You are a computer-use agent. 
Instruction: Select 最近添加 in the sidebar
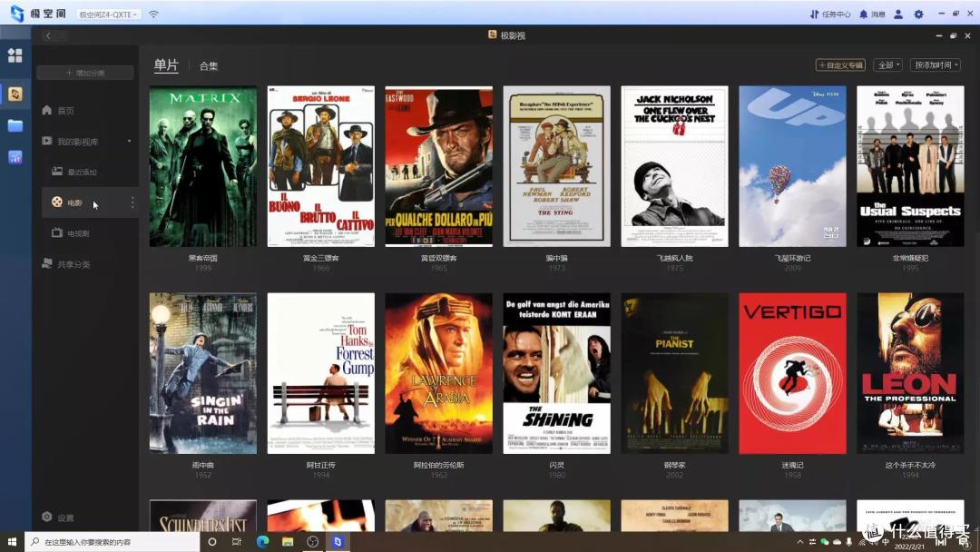[x=74, y=172]
